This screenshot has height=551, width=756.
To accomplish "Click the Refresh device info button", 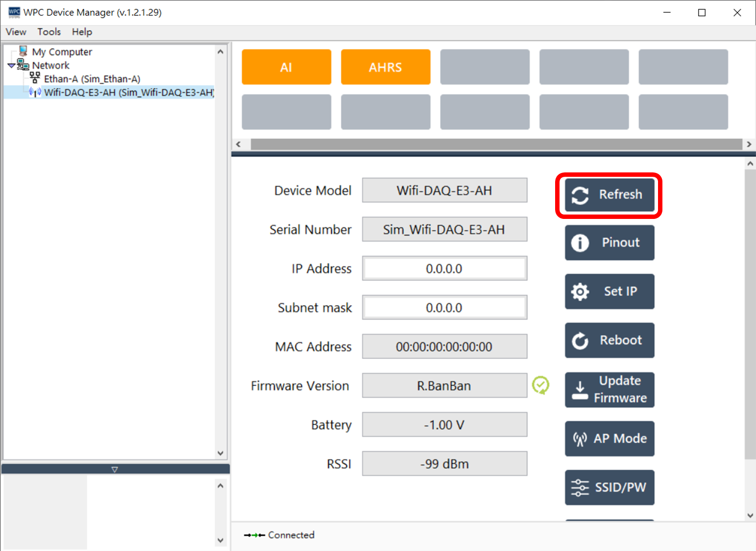I will (609, 194).
